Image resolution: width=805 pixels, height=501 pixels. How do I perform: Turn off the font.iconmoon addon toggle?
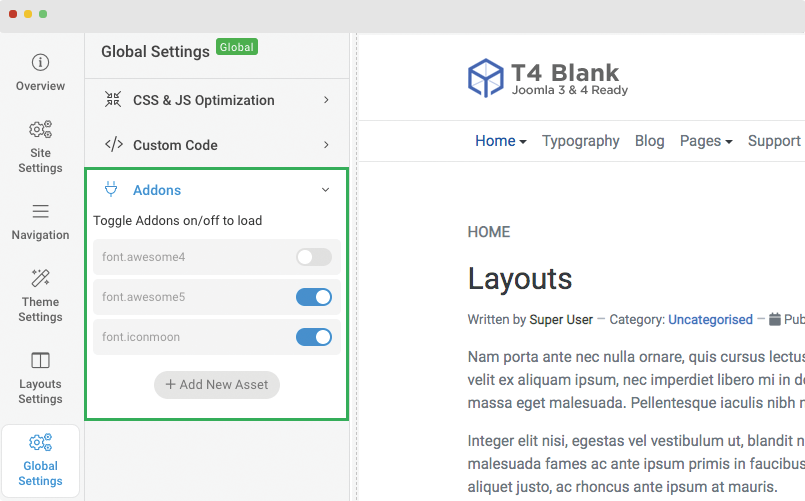314,337
